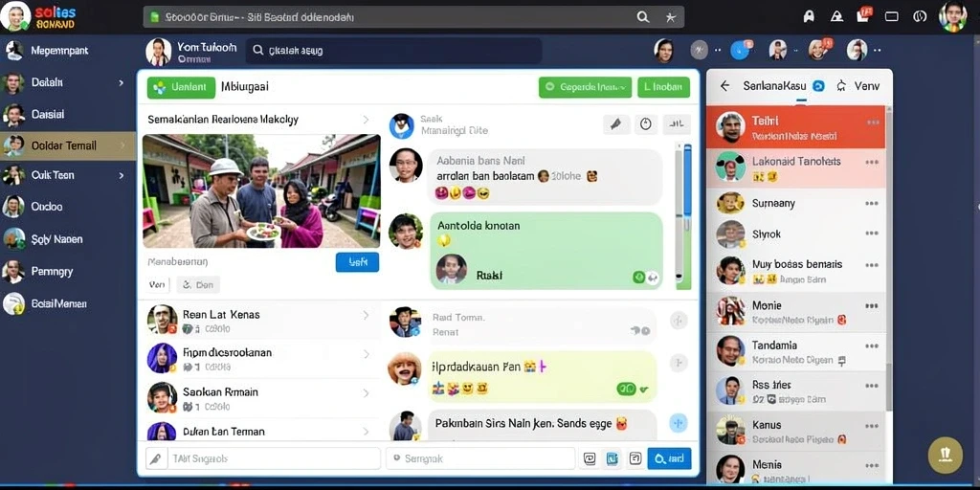This screenshot has height=490, width=980.
Task: Open the top bar bell notifications icon
Action: tap(809, 17)
